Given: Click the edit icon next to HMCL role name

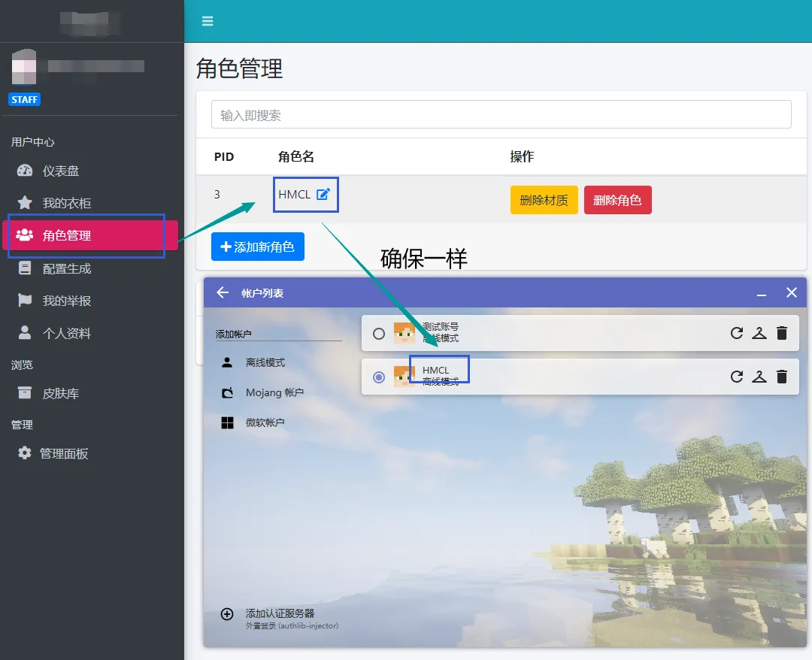Looking at the screenshot, I should [323, 194].
